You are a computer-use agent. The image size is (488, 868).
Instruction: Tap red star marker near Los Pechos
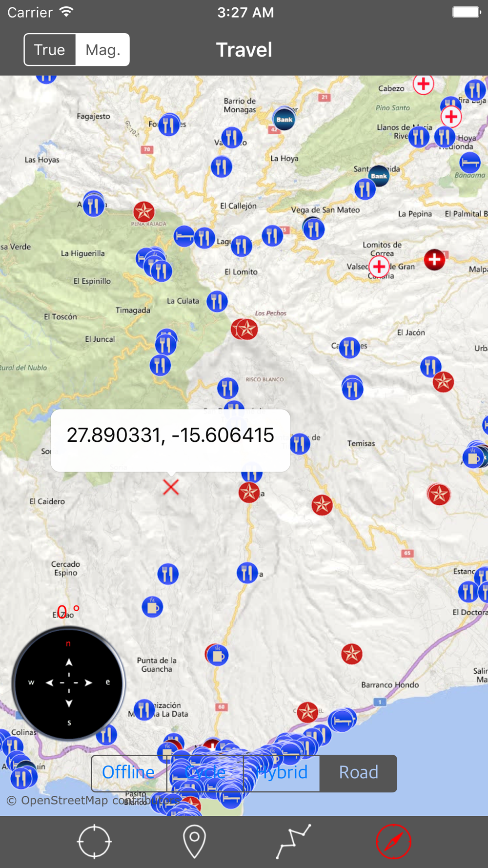tap(246, 329)
